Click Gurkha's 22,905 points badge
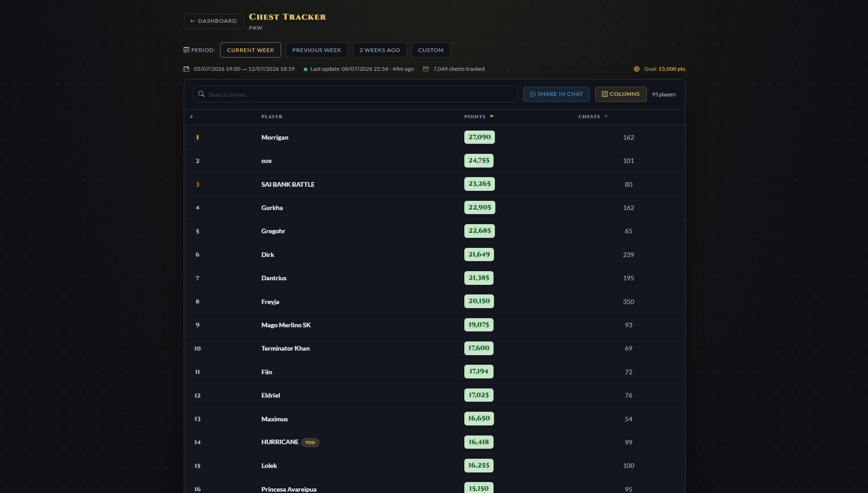The width and height of the screenshot is (868, 493). pyautogui.click(x=479, y=207)
